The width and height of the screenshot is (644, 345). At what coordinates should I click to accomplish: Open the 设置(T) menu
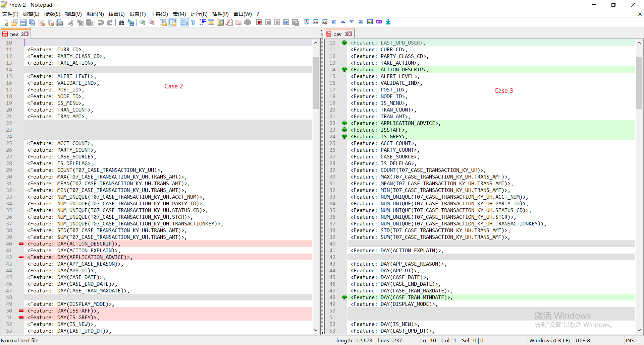pos(138,14)
